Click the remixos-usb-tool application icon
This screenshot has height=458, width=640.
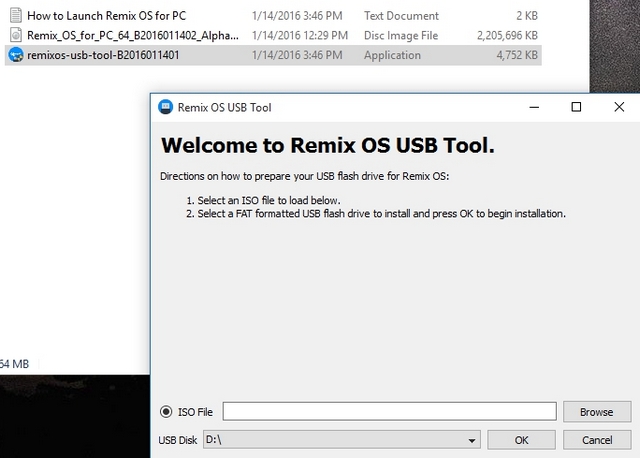16,55
